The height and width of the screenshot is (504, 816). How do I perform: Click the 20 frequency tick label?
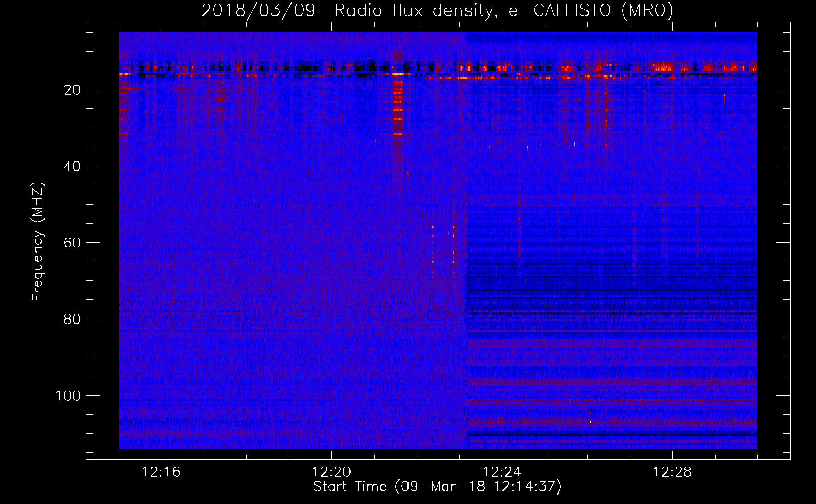click(72, 90)
